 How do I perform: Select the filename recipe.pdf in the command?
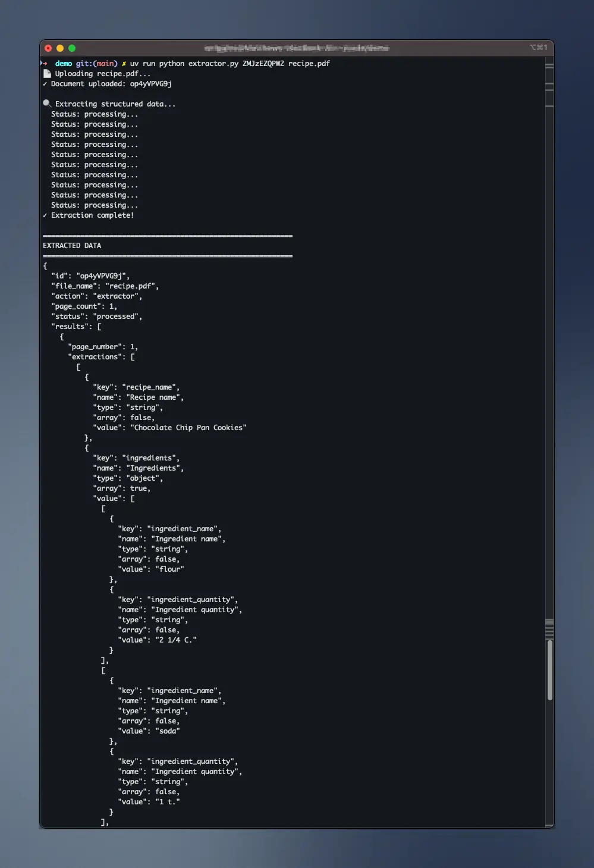click(310, 63)
